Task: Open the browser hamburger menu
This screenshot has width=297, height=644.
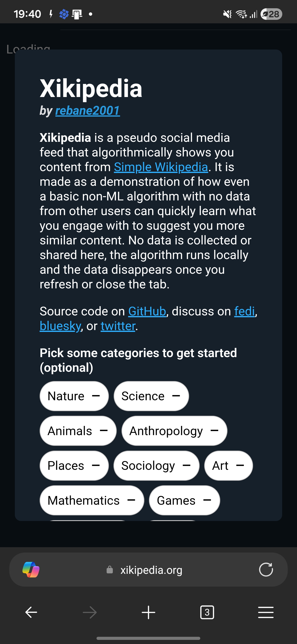Action: coord(265,612)
